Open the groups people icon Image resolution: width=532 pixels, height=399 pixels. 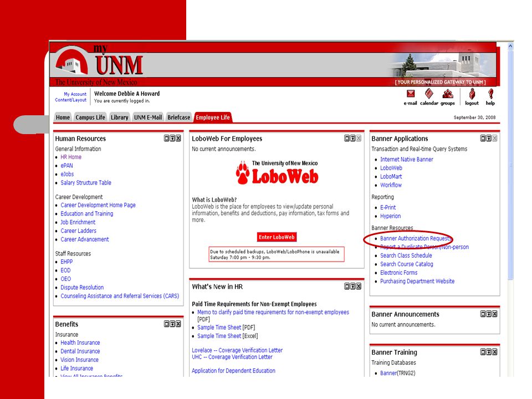[x=448, y=93]
